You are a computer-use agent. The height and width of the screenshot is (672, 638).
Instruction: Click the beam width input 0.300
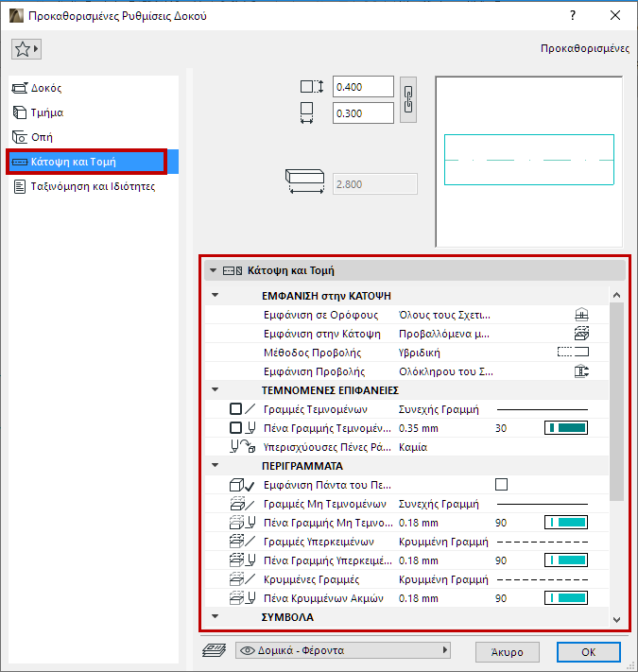tap(363, 113)
